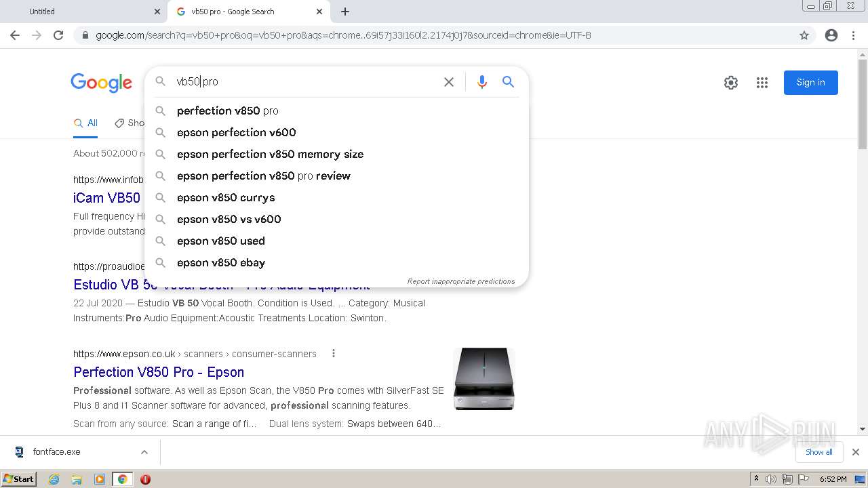Show hidden system tray icons
This screenshot has width=868, height=488.
tap(756, 479)
